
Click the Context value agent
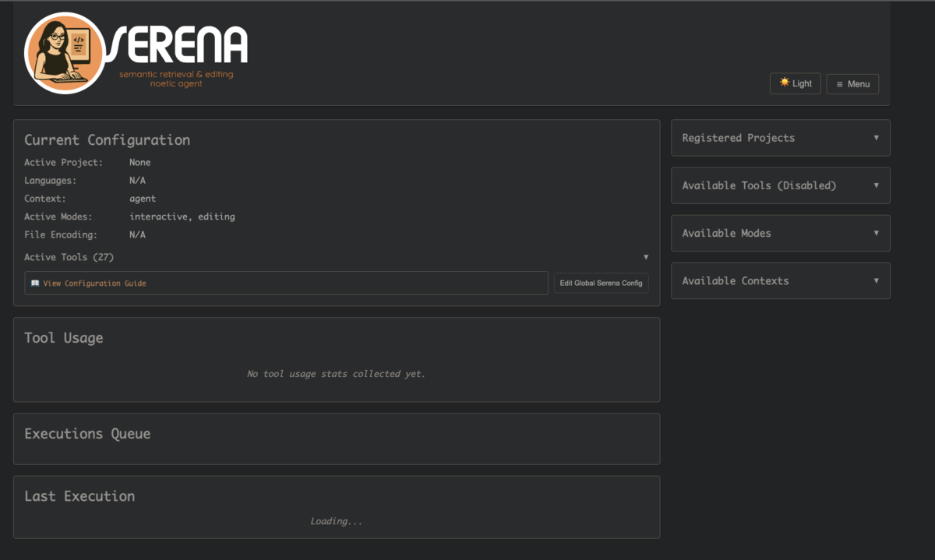click(143, 199)
